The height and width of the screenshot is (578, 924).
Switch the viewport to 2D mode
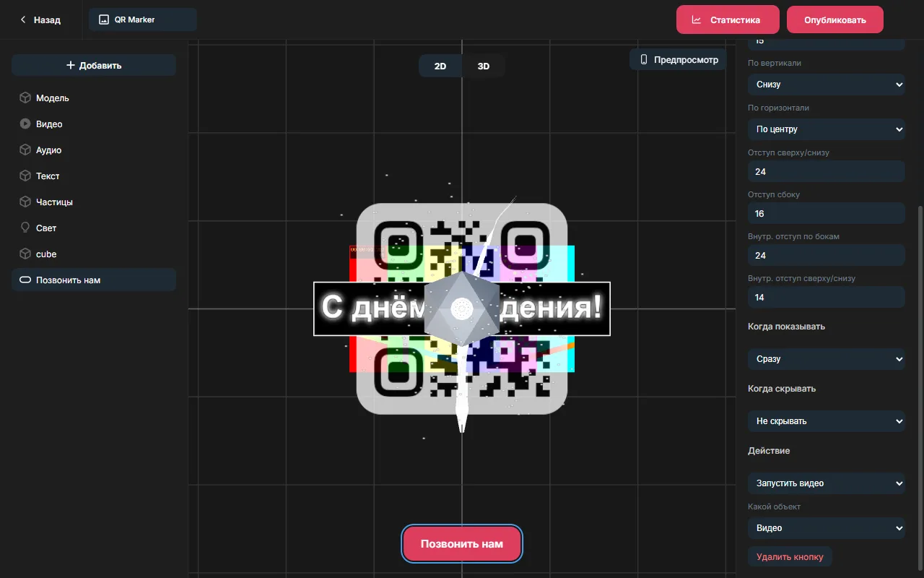click(x=440, y=66)
